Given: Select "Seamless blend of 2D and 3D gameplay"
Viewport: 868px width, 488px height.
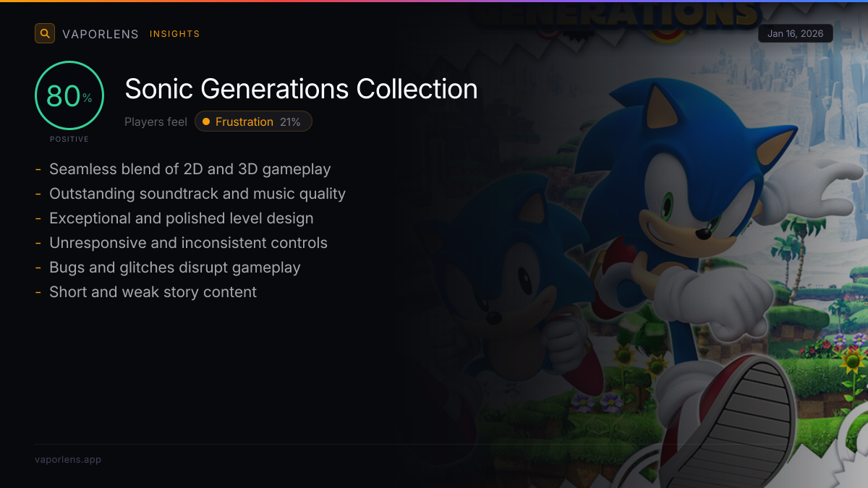Looking at the screenshot, I should click(190, 169).
